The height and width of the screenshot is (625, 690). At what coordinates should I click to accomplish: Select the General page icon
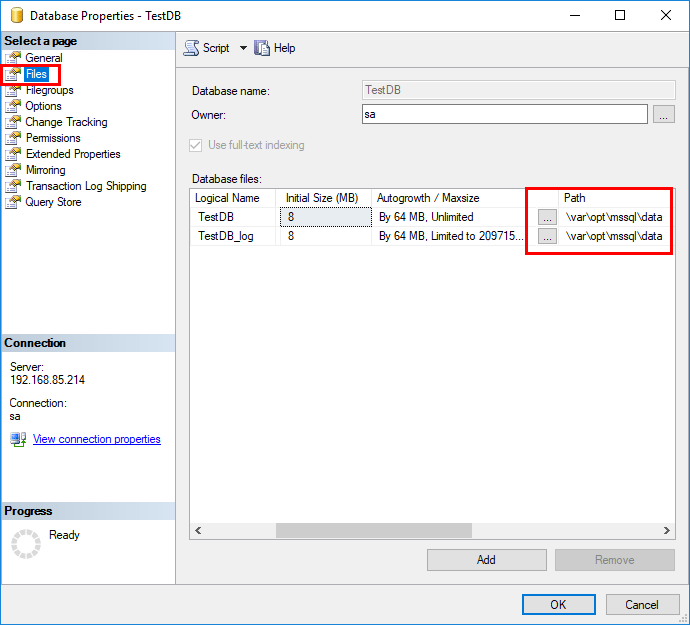click(x=13, y=58)
